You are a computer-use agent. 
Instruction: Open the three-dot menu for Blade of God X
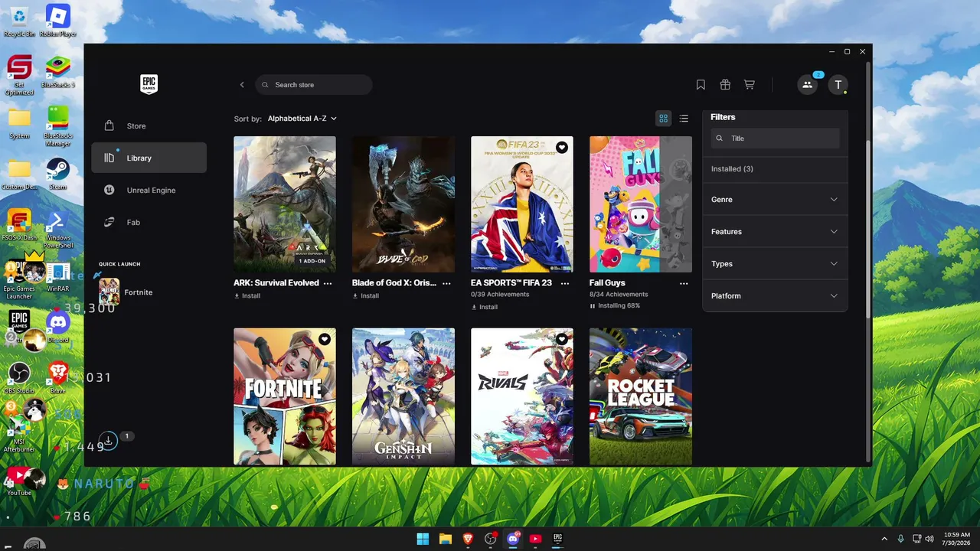(x=446, y=283)
